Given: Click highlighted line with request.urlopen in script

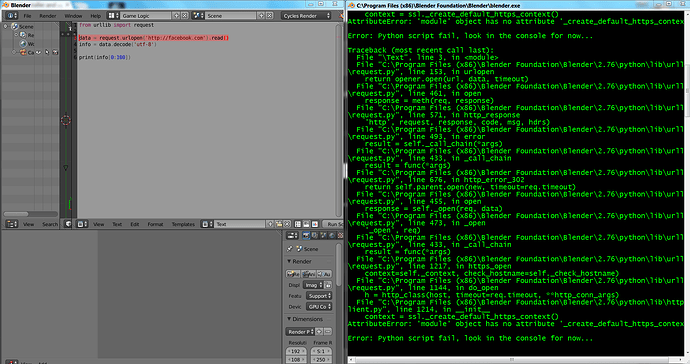Looking at the screenshot, I should [x=154, y=38].
